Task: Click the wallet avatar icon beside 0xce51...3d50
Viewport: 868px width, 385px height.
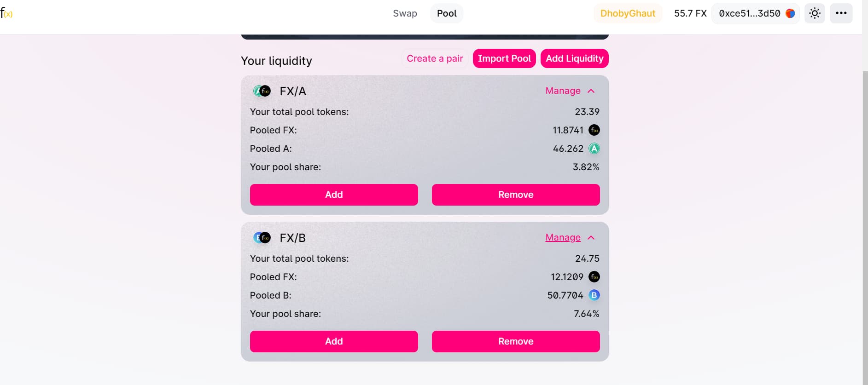Action: pos(790,13)
